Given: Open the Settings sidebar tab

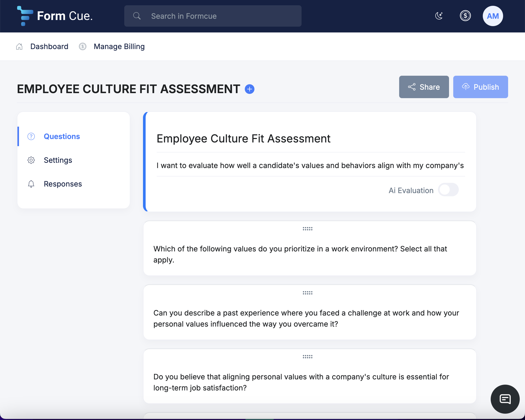Looking at the screenshot, I should coord(58,160).
